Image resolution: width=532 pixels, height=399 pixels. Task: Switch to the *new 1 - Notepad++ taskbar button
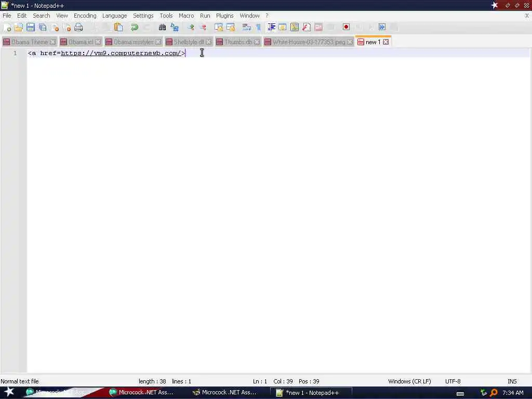[x=311, y=393]
